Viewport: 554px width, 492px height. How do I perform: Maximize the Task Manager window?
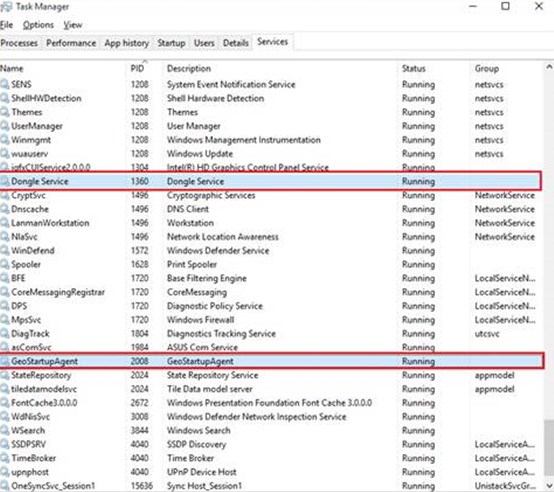pos(505,6)
